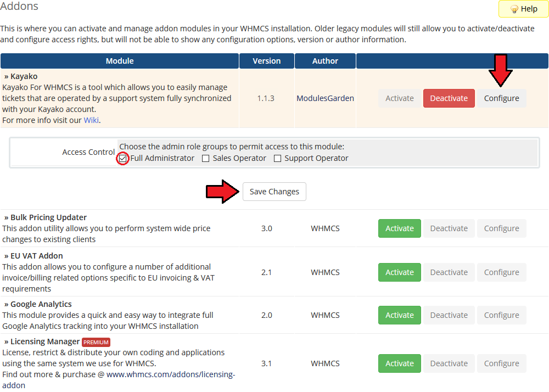This screenshot has height=392, width=549.
Task: Click version 3.0 of Bulk Pricing Updater
Action: point(266,228)
